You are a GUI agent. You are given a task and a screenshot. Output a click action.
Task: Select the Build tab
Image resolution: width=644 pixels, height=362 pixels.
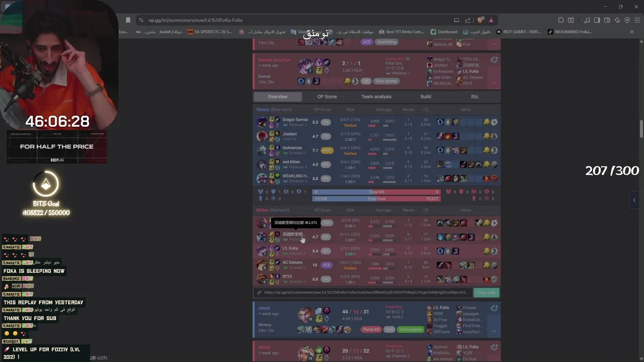[x=426, y=97]
